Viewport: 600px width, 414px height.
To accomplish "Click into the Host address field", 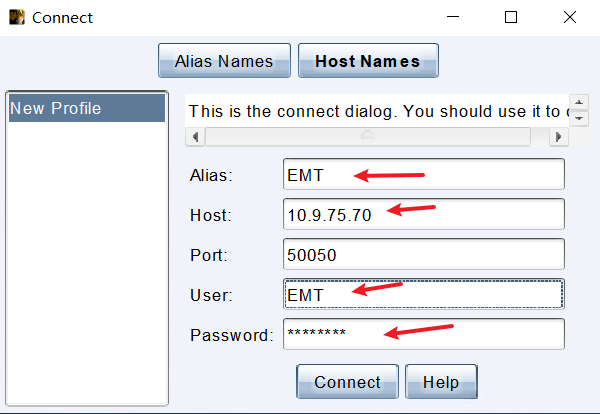I will tap(423, 214).
